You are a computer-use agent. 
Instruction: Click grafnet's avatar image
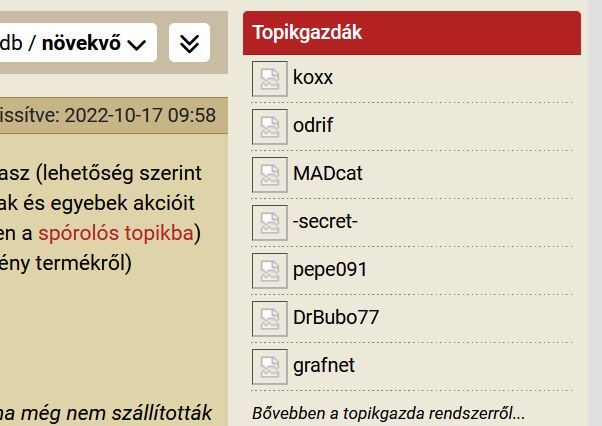269,366
